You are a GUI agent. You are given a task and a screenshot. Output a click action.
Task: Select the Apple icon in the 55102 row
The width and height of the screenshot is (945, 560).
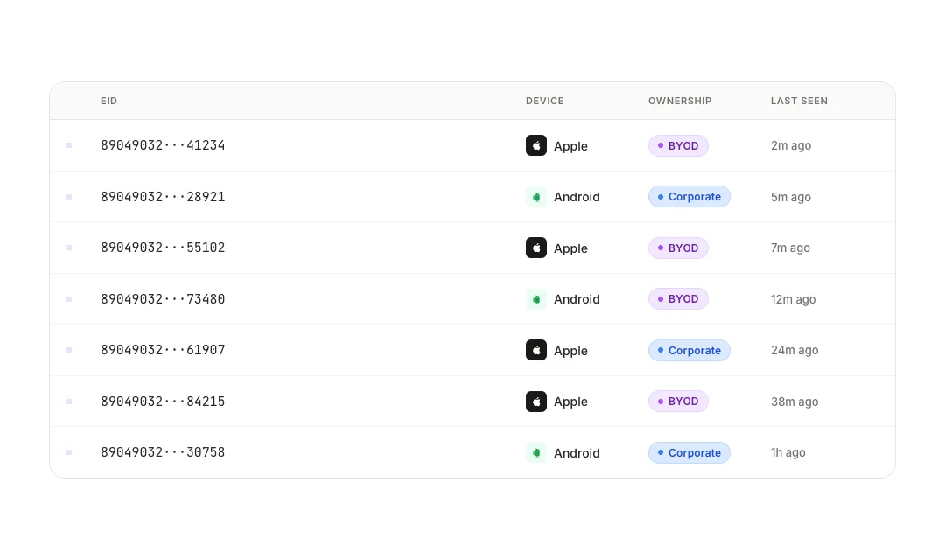535,248
